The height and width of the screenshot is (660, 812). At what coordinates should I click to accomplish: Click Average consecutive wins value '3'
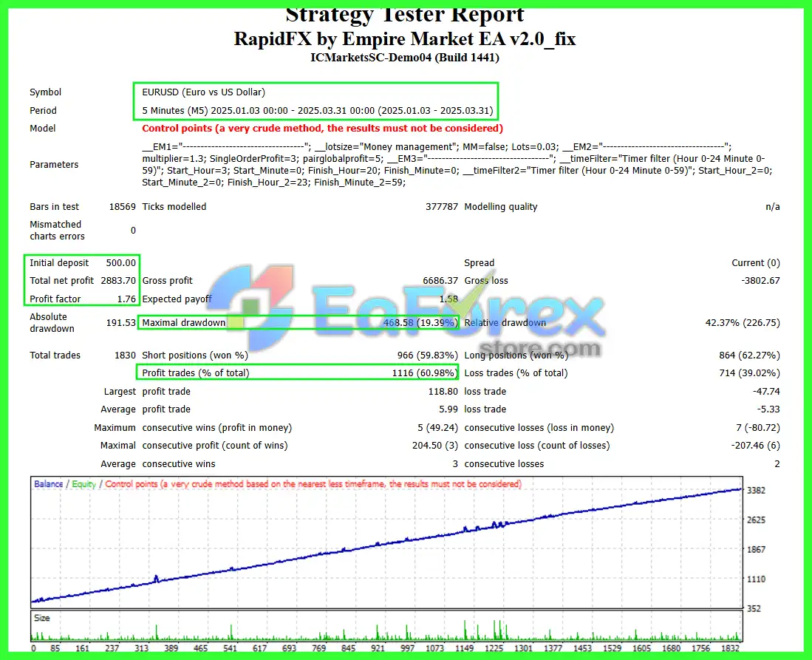pos(455,464)
